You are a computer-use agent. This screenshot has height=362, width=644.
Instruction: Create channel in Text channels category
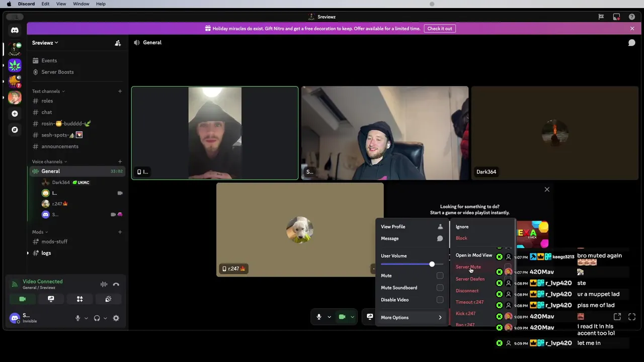coord(120,92)
